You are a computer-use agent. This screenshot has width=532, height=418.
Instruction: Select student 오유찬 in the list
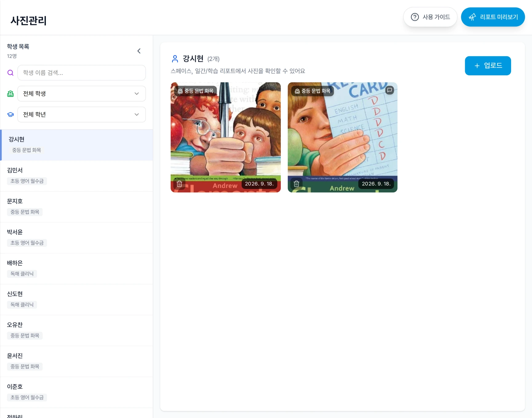coord(77,331)
